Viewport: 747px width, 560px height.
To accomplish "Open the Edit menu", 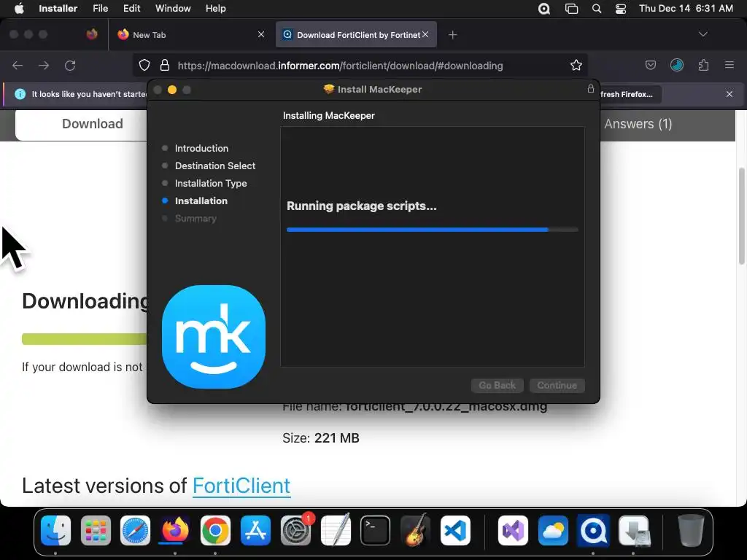I will pyautogui.click(x=131, y=8).
